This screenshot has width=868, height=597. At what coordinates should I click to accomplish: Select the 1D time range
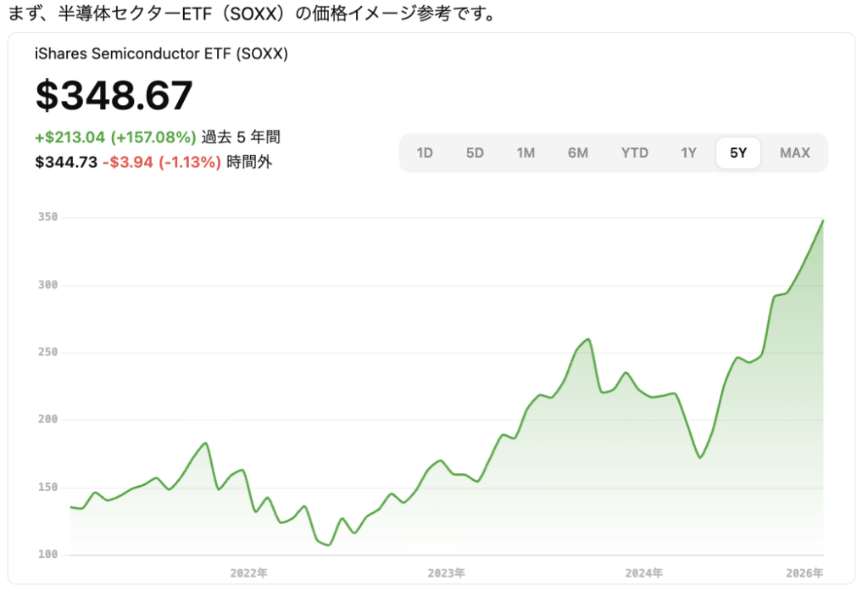pyautogui.click(x=425, y=153)
